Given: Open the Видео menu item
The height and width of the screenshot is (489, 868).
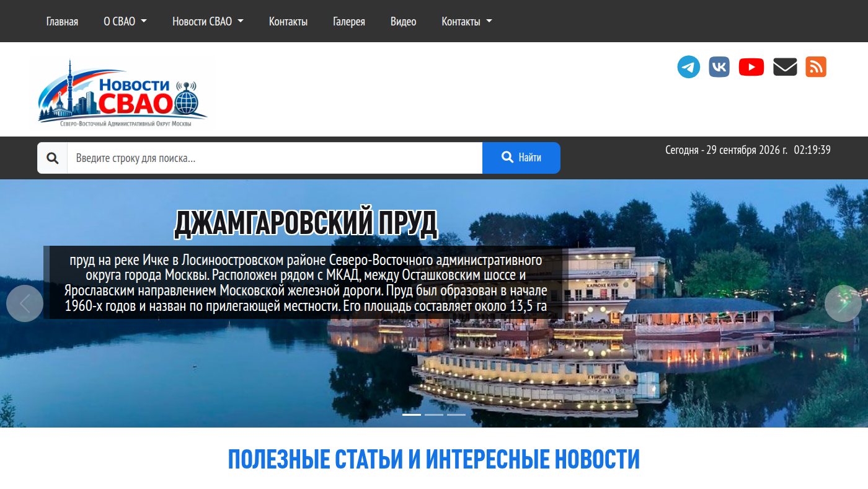Looking at the screenshot, I should tap(404, 21).
